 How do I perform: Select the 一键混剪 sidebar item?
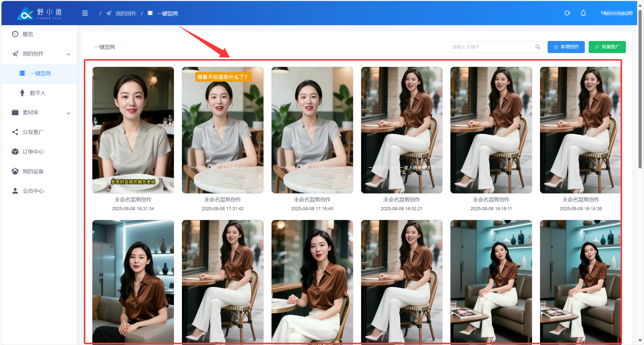(x=40, y=73)
